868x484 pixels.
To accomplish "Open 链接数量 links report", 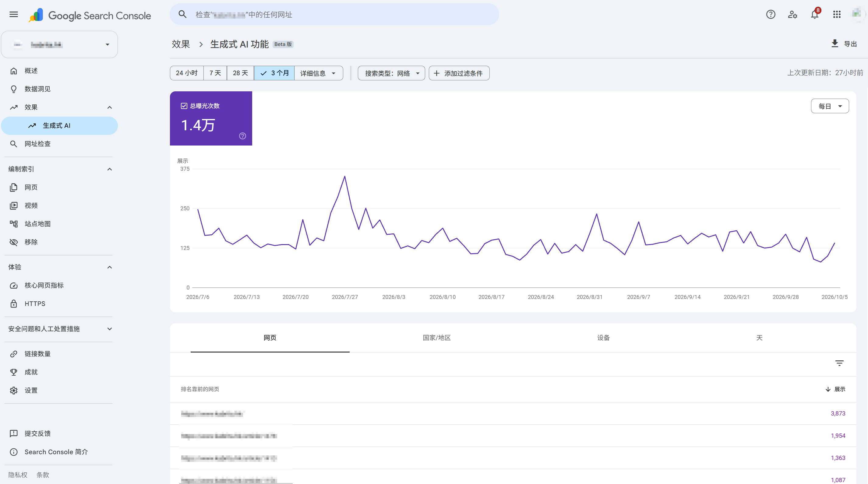I will [59, 354].
